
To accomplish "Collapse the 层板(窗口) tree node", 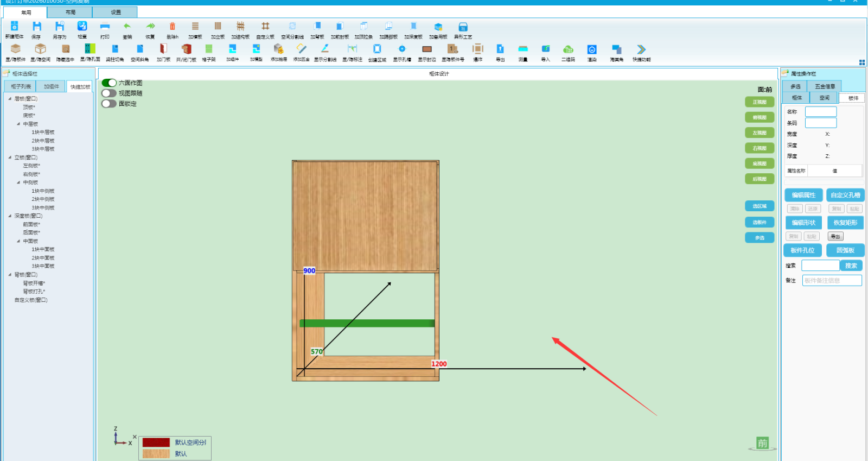I will point(10,99).
